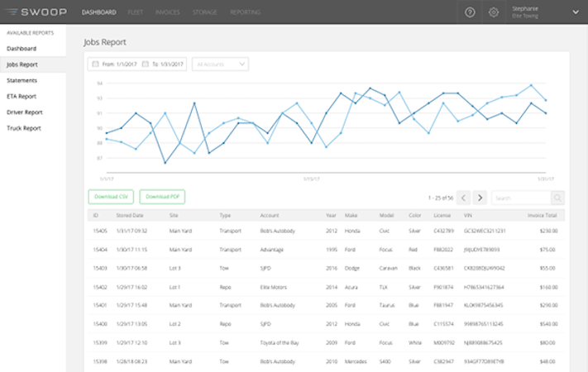588x372 pixels.
Task: Open the Dashboard top navigation tab
Action: pos(99,12)
